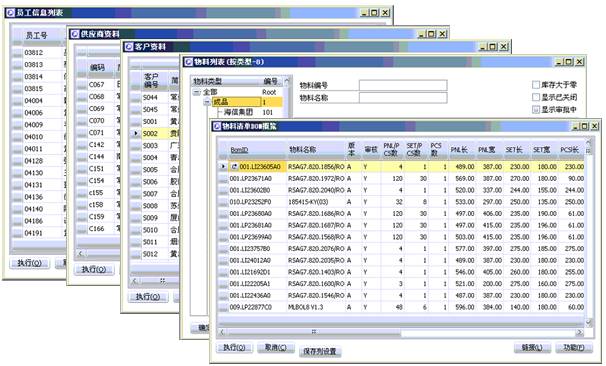The image size is (606, 366).
Task: Click the PNL长 column header
Action: pyautogui.click(x=459, y=149)
